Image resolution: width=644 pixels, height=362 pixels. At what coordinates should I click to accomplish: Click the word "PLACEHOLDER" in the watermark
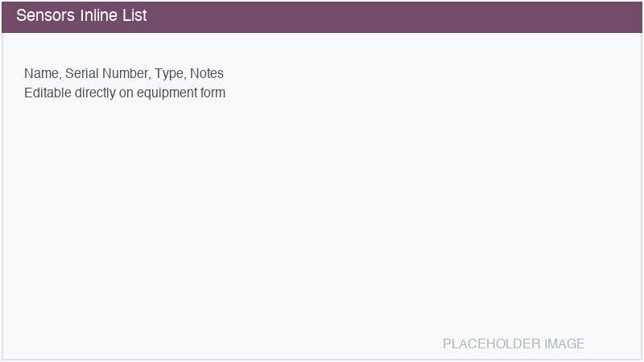click(491, 344)
